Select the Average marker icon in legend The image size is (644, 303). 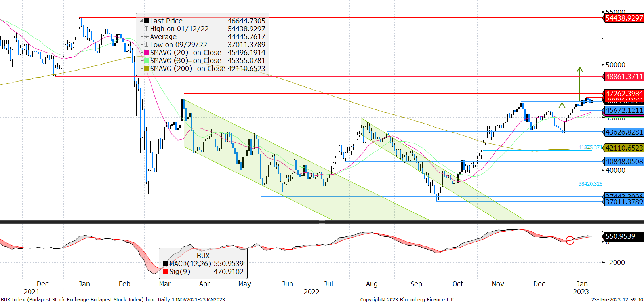click(146, 36)
